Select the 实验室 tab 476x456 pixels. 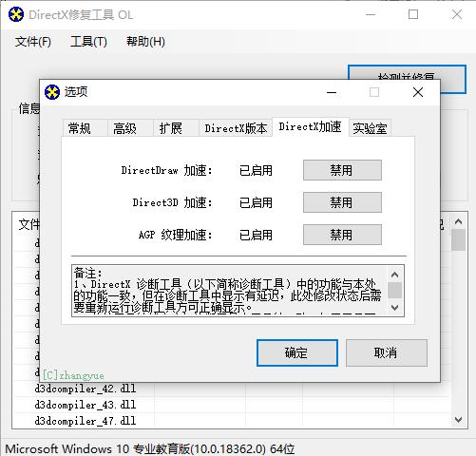click(x=371, y=128)
